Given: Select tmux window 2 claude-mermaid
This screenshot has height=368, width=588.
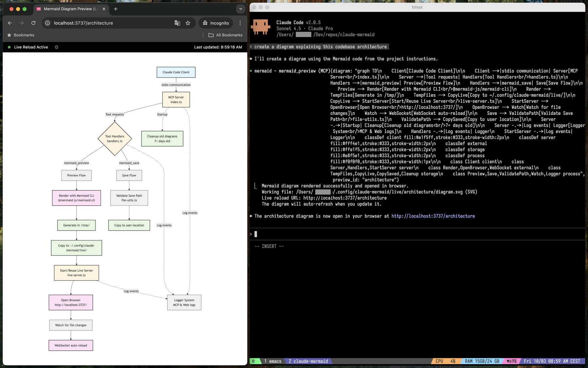Looking at the screenshot, I should pos(308,361).
